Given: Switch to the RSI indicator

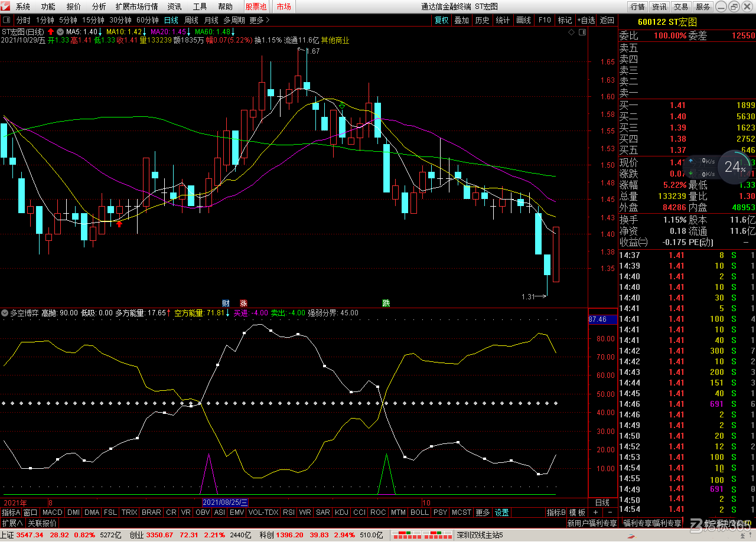Looking at the screenshot, I should [289, 512].
